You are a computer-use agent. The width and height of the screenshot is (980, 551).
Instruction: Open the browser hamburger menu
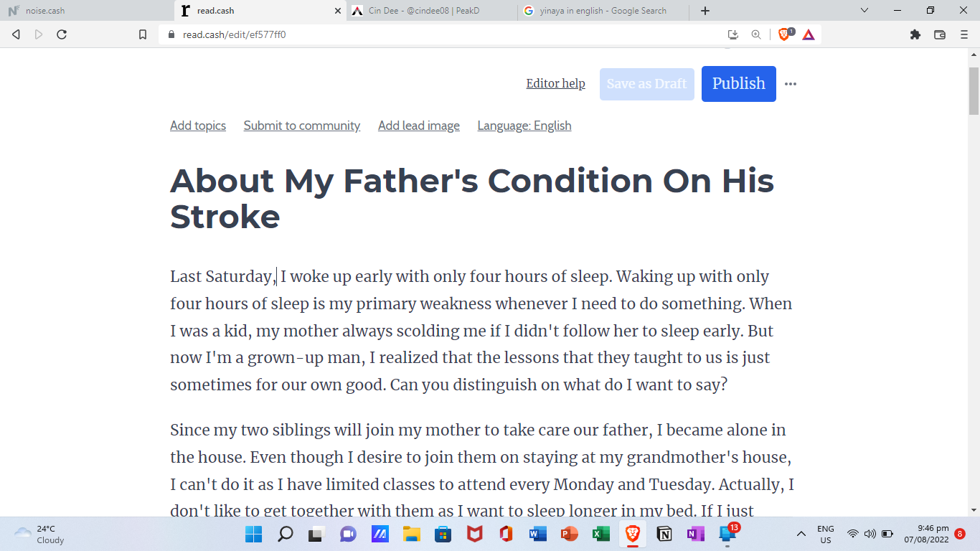(x=964, y=34)
